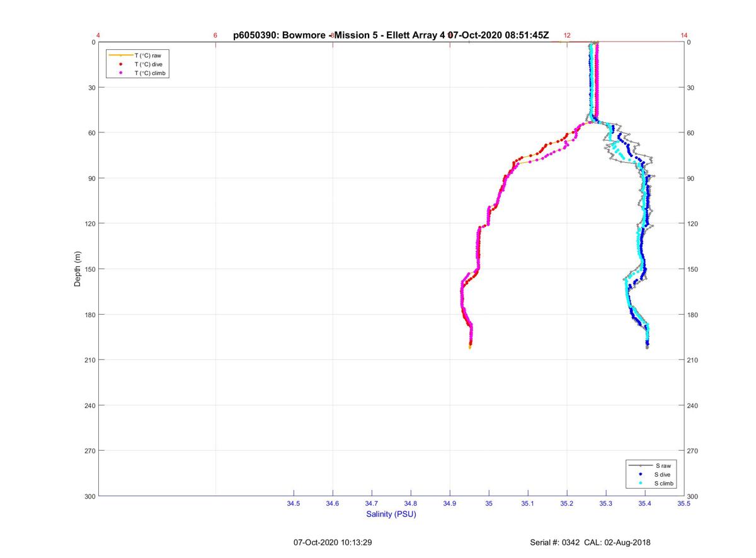Click the gray line sample beside "S raw"
Screen dimensions: 756x558
click(640, 465)
